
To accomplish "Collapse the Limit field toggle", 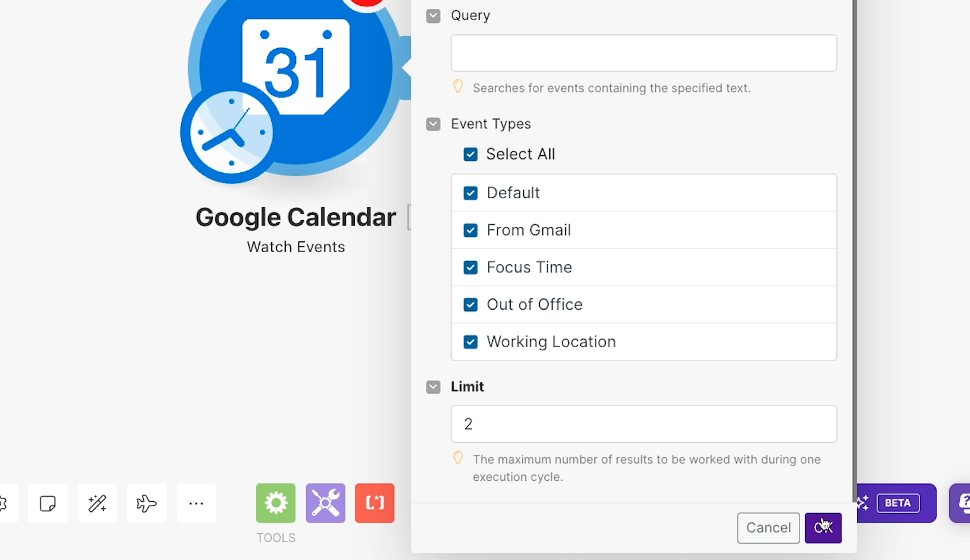I will 433,387.
